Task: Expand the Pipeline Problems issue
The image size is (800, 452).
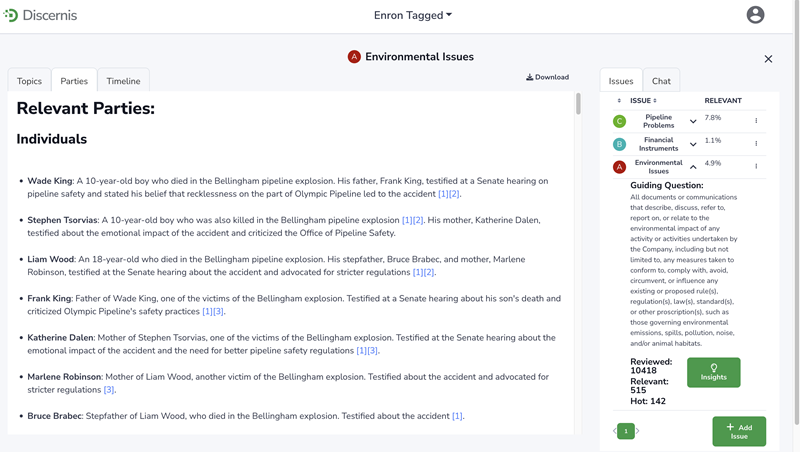Action: point(693,122)
